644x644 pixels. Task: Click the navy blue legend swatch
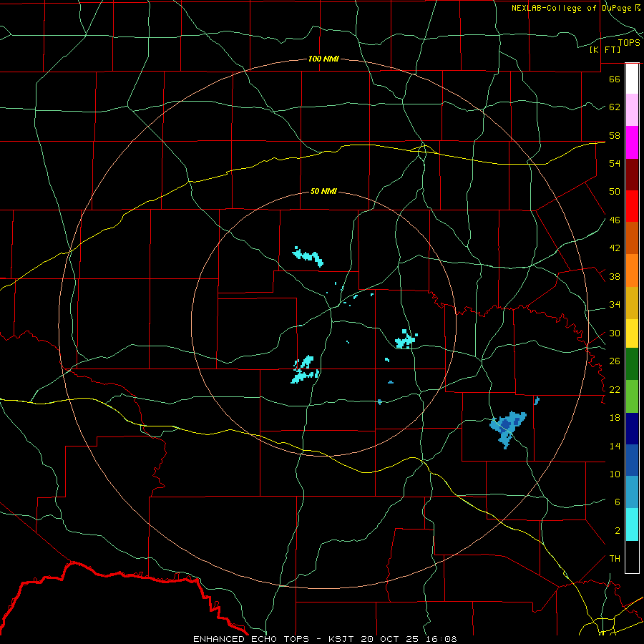pyautogui.click(x=632, y=429)
